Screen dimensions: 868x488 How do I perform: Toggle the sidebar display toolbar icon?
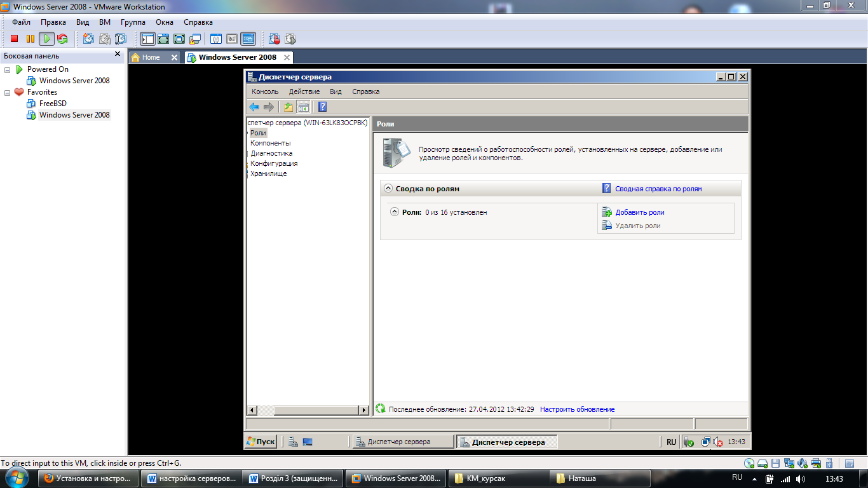pyautogui.click(x=147, y=39)
